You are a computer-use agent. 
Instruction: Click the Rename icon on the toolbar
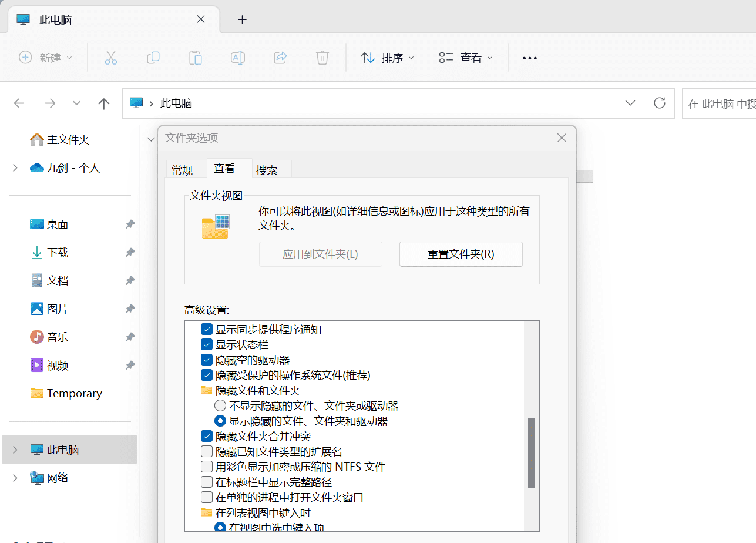point(238,57)
